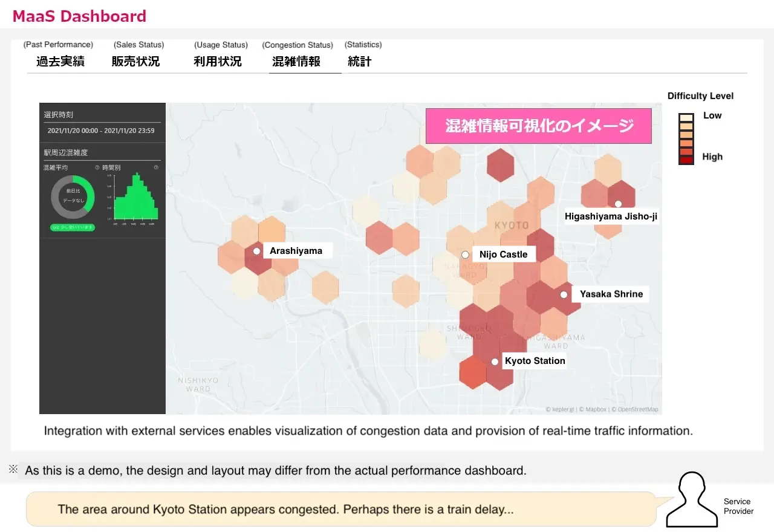The width and height of the screenshot is (774, 532).
Task: Select the Higashiyama Jisho-ji marker dot
Action: pyautogui.click(x=618, y=204)
